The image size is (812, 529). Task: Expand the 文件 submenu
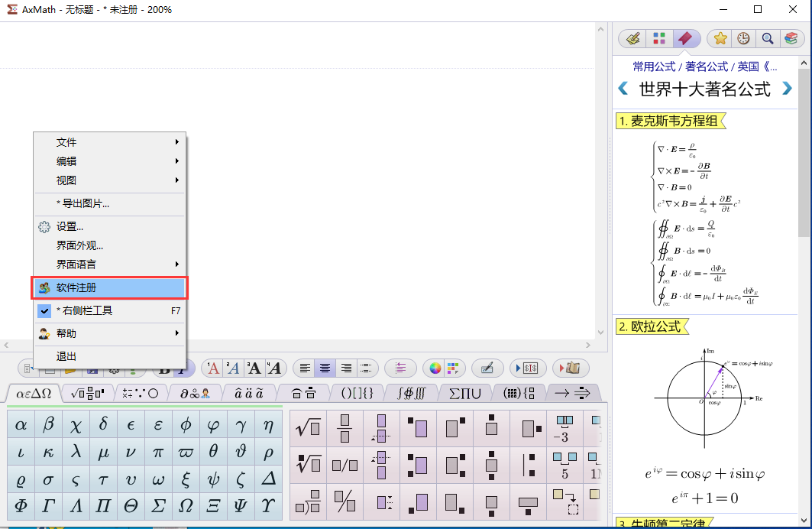[x=109, y=142]
